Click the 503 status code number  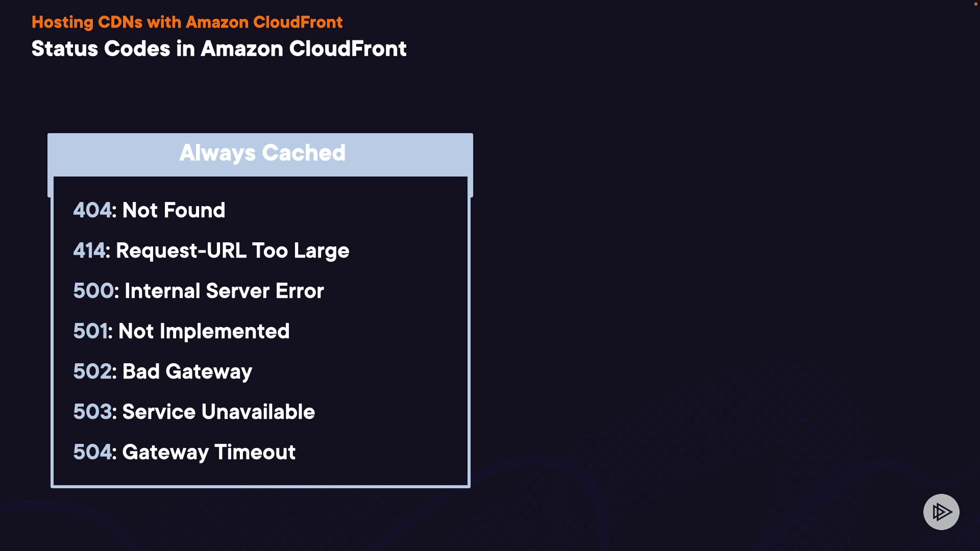[92, 412]
